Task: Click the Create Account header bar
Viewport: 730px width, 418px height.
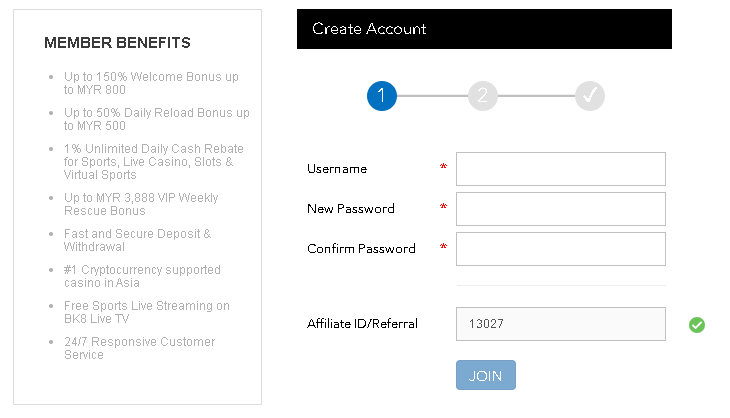Action: (484, 29)
